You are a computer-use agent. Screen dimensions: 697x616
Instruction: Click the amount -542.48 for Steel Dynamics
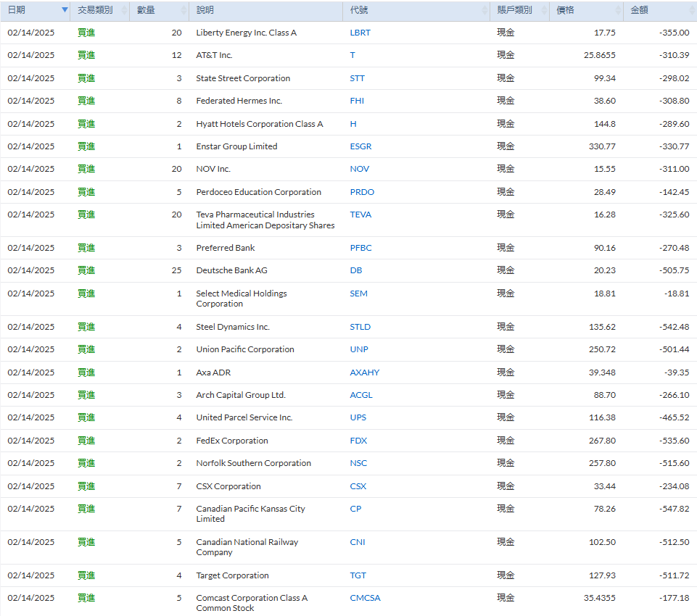tap(674, 327)
